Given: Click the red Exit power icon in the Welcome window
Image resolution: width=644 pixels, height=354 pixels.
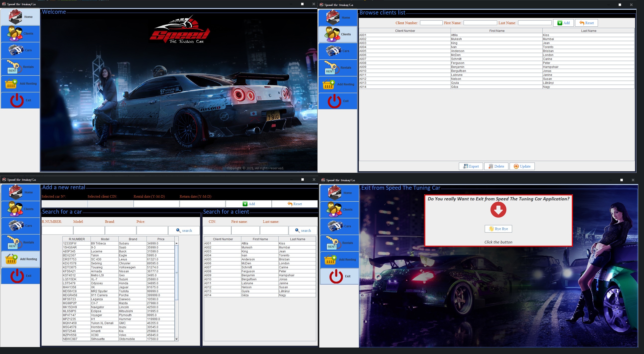Looking at the screenshot, I should tap(17, 100).
